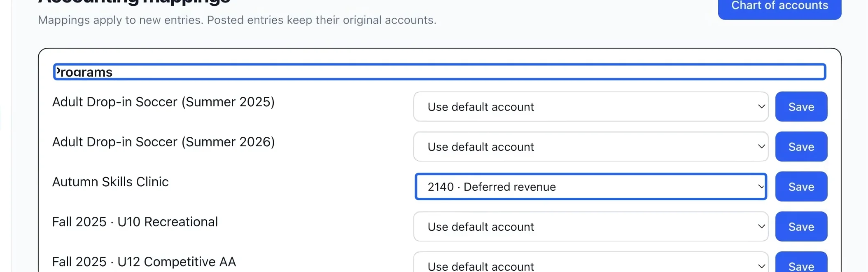Open account dropdown for Fall 2025 · U10 Recreational

click(591, 227)
